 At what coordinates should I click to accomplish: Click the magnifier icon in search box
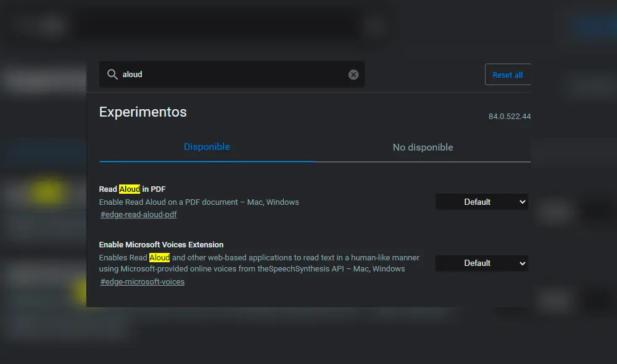112,74
